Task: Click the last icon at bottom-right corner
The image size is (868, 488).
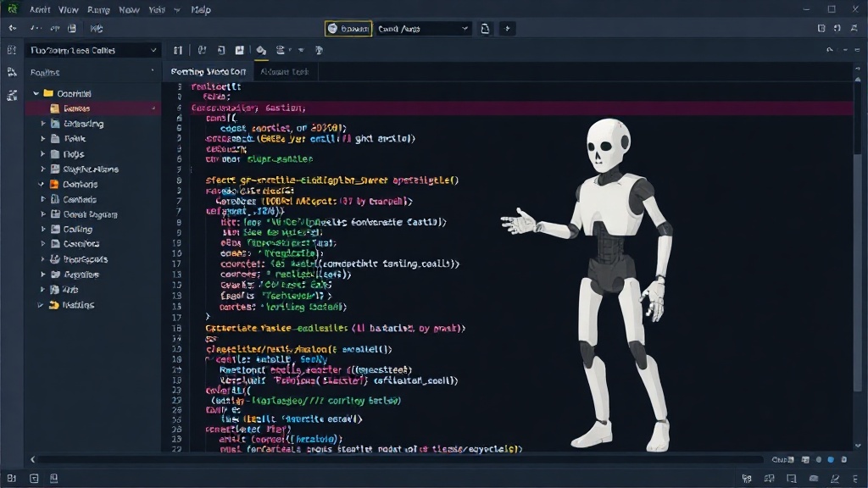Action: [x=855, y=478]
